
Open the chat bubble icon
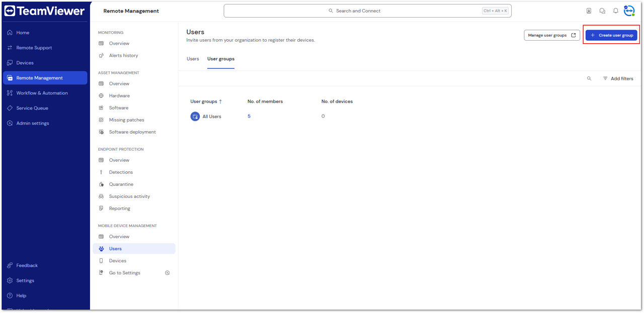602,11
